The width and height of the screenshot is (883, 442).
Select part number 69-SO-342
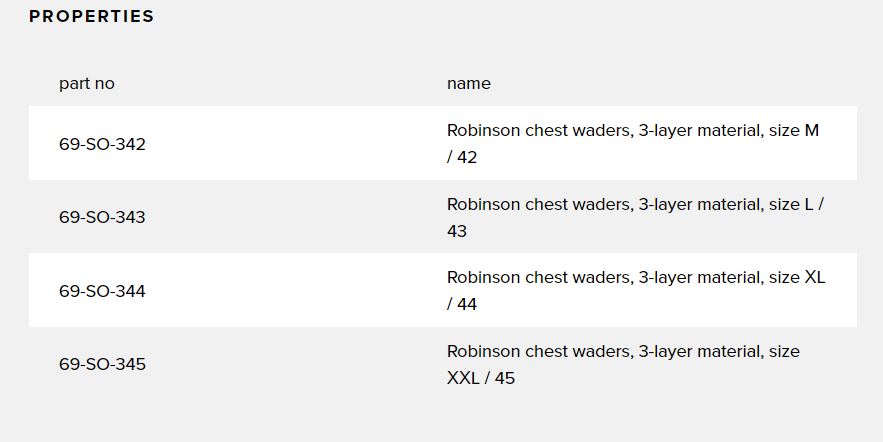(102, 144)
